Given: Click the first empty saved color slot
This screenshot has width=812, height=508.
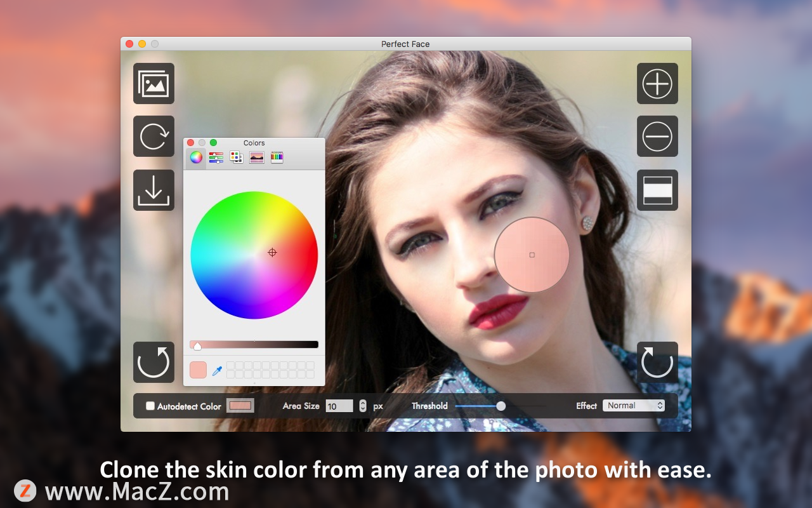Looking at the screenshot, I should [231, 366].
